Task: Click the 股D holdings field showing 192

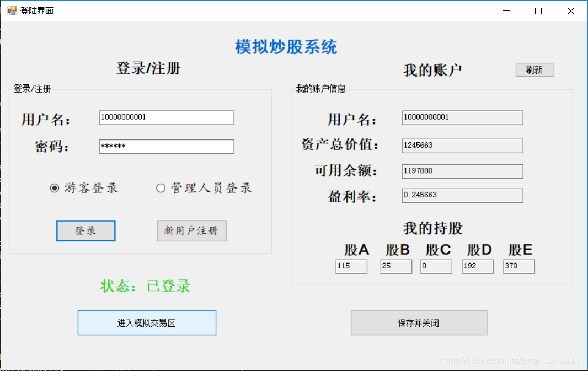Action: pyautogui.click(x=477, y=266)
